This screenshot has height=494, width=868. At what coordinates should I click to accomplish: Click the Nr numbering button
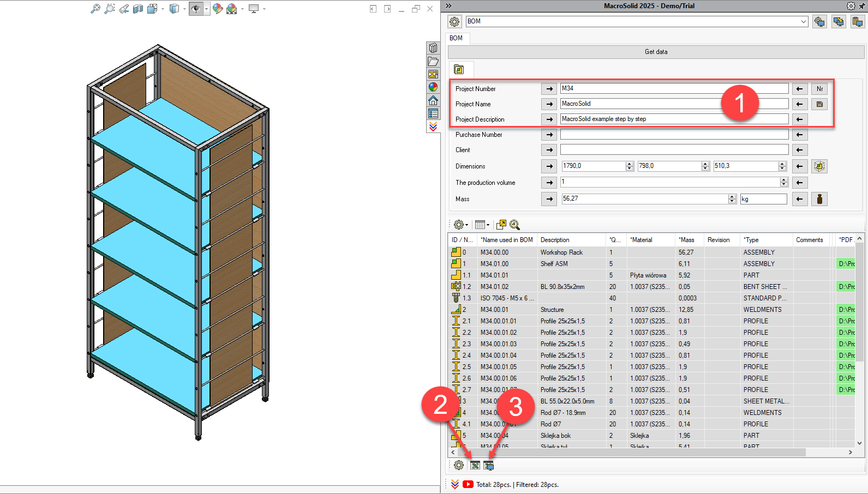(x=819, y=89)
